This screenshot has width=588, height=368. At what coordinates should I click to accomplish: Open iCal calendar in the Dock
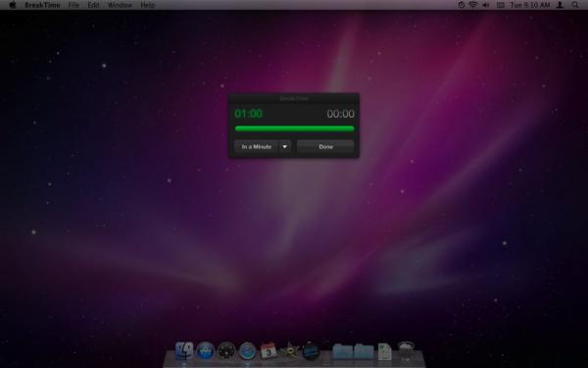click(x=269, y=350)
